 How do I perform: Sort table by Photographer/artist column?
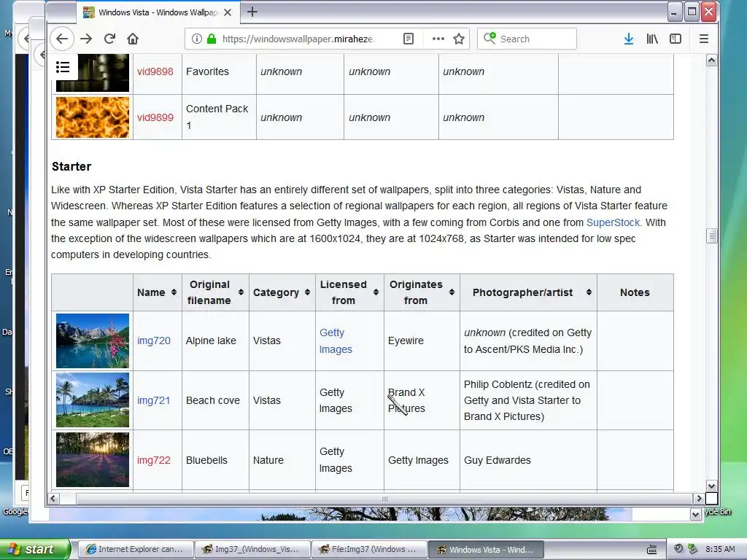(589, 292)
